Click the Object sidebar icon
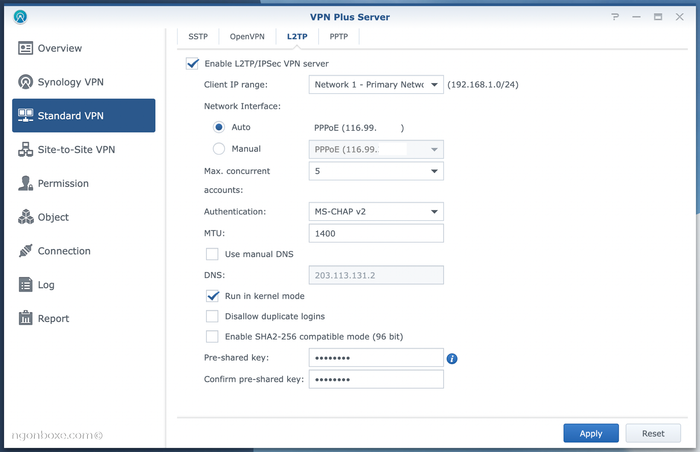Image resolution: width=700 pixels, height=452 pixels. click(25, 217)
